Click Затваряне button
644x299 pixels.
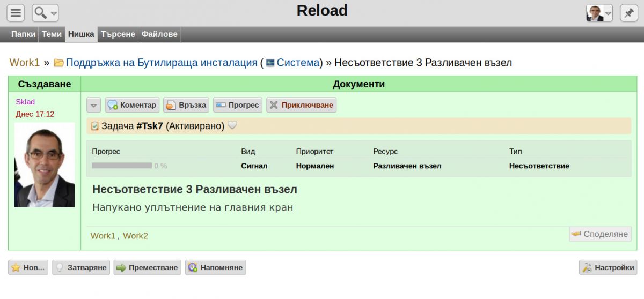[81, 267]
